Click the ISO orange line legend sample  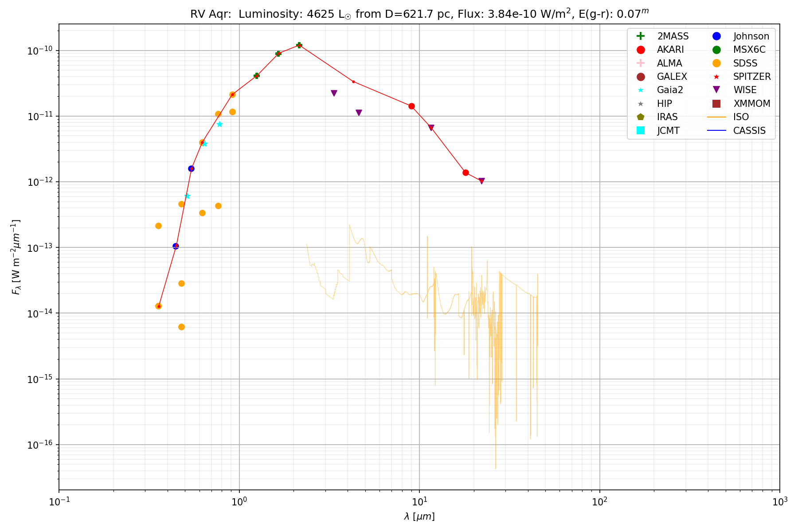click(716, 117)
